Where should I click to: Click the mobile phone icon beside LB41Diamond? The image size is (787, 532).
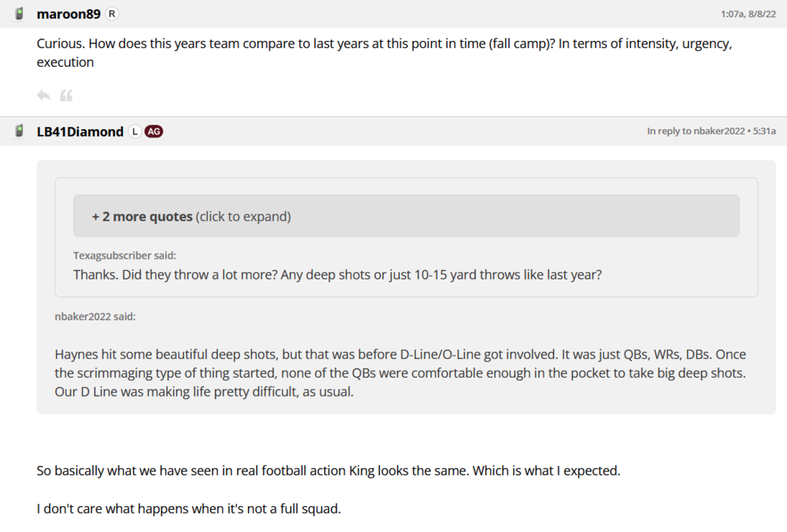[x=20, y=131]
